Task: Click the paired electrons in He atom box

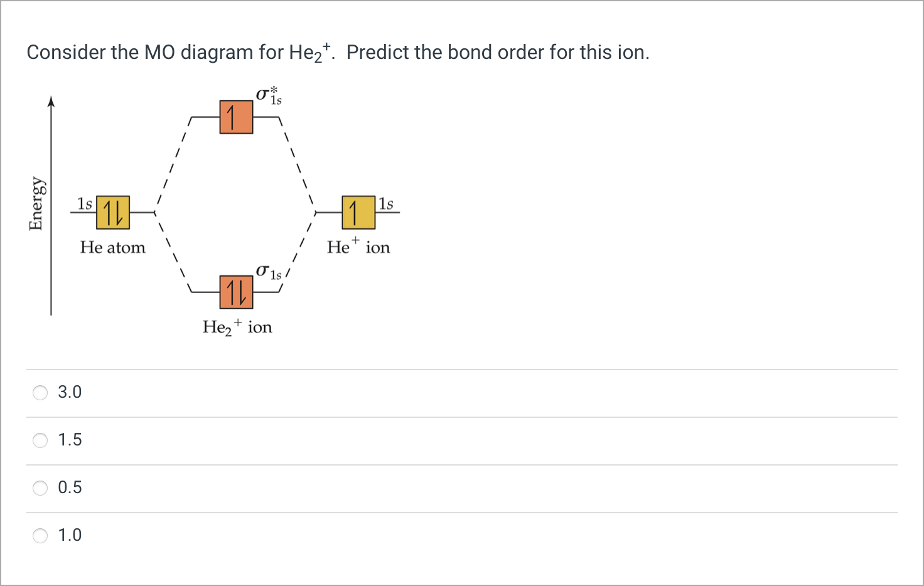Action: point(113,212)
